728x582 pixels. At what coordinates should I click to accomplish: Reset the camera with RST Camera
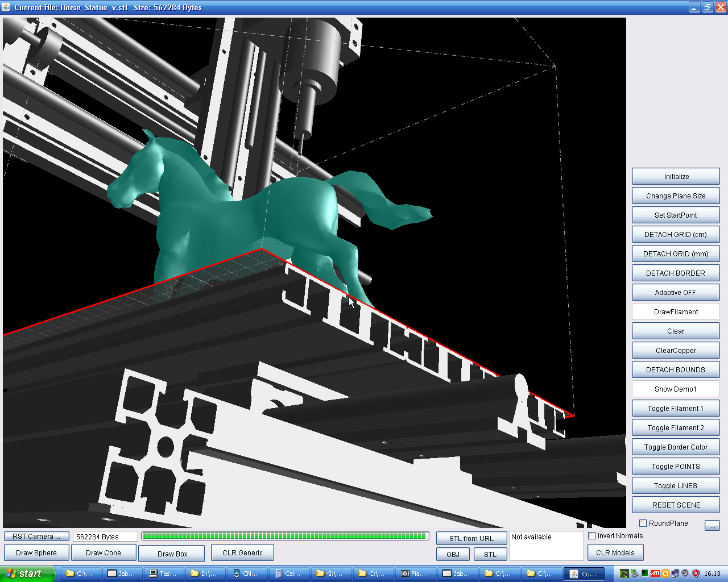36,537
